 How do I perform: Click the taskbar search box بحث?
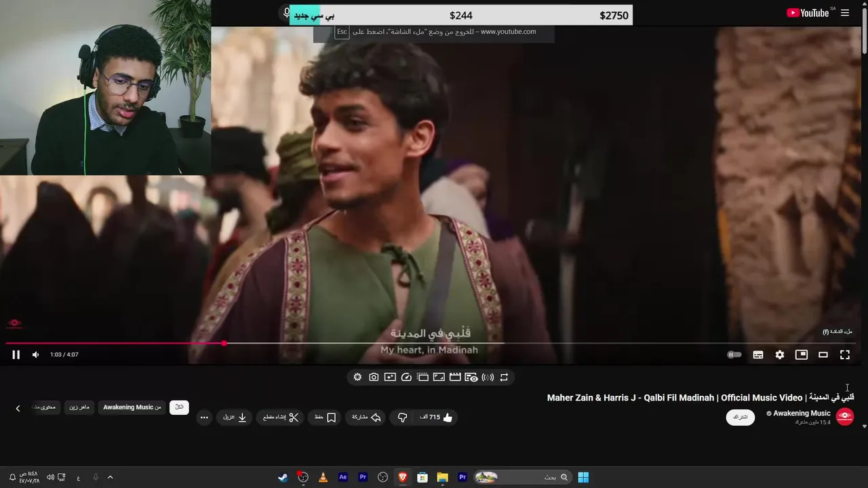click(521, 477)
